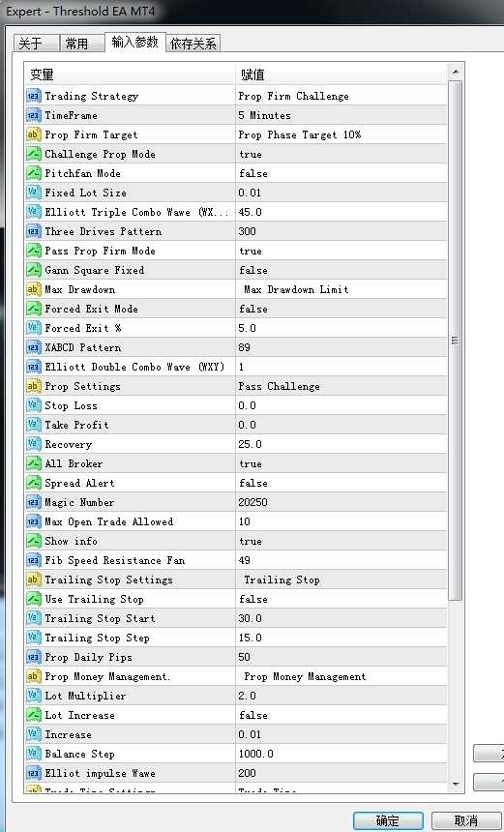Image resolution: width=504 pixels, height=832 pixels.
Task: Switch to the 依存关系 tab
Action: coord(193,44)
